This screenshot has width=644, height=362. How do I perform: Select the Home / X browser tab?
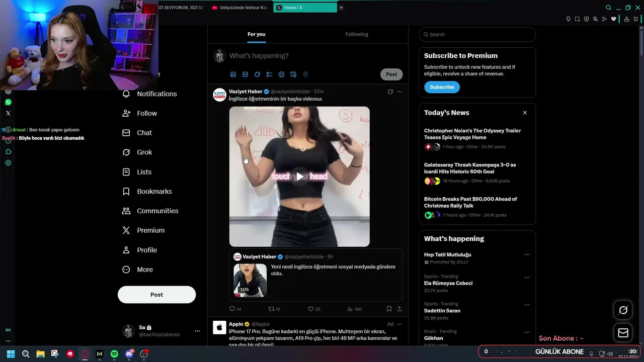(305, 8)
